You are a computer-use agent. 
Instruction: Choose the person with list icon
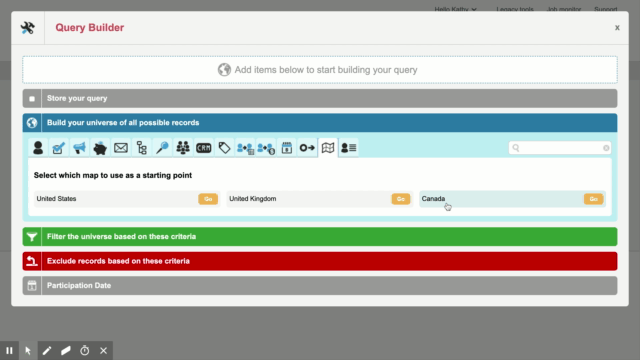coord(349,148)
